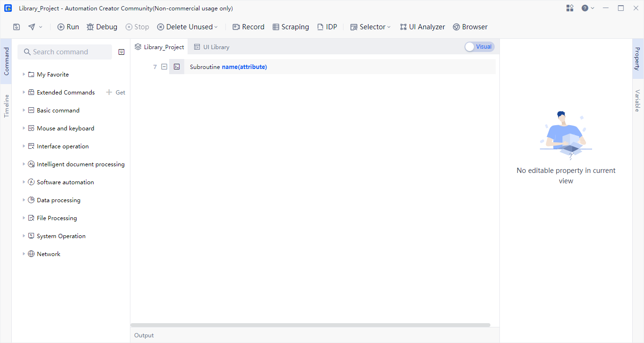Expand the Data processing category
644x343 pixels.
[x=24, y=200]
